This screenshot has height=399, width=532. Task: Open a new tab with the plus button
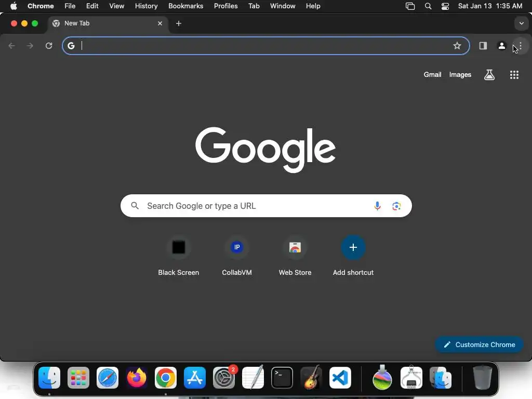[179, 23]
